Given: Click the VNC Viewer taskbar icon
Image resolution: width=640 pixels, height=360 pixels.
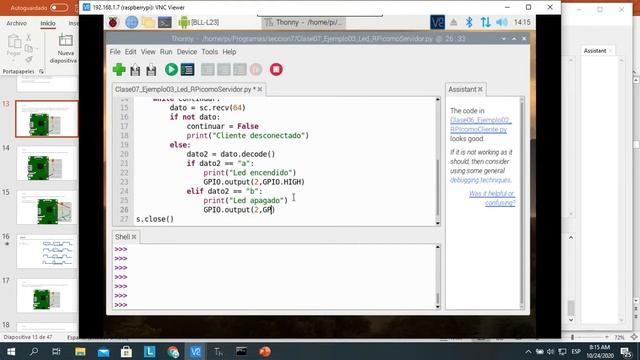Looking at the screenshot, I should tap(196, 351).
